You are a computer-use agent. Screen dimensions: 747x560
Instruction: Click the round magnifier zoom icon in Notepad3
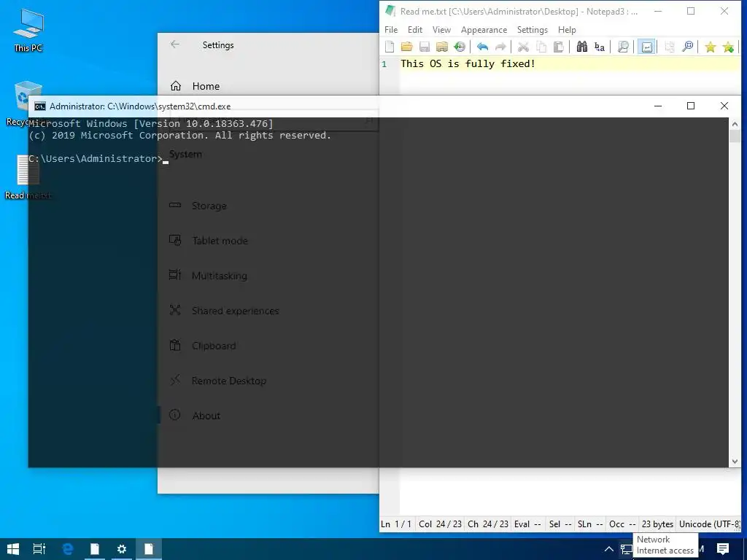click(x=687, y=47)
